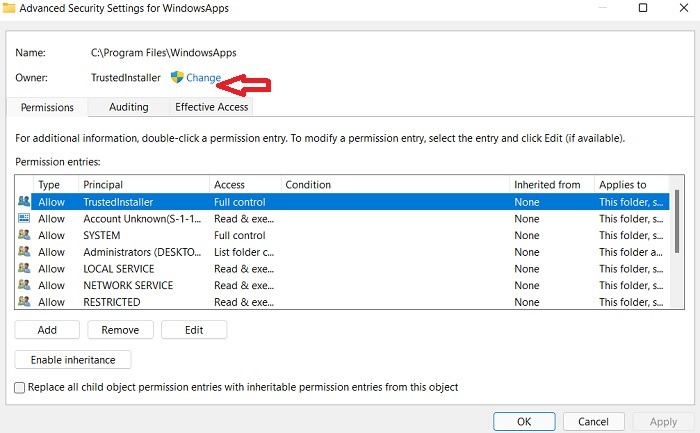Viewport: 700px width, 433px height.
Task: Sort by the Type column header
Action: (x=56, y=185)
